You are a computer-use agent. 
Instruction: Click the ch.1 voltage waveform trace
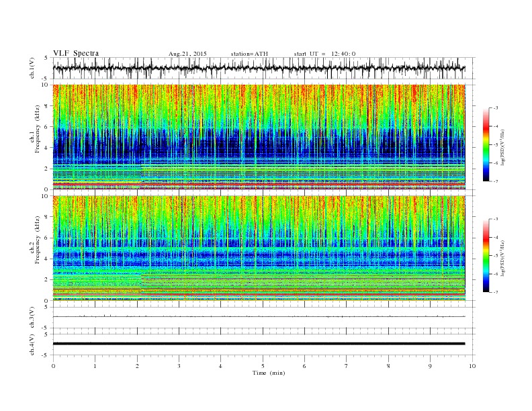259,68
